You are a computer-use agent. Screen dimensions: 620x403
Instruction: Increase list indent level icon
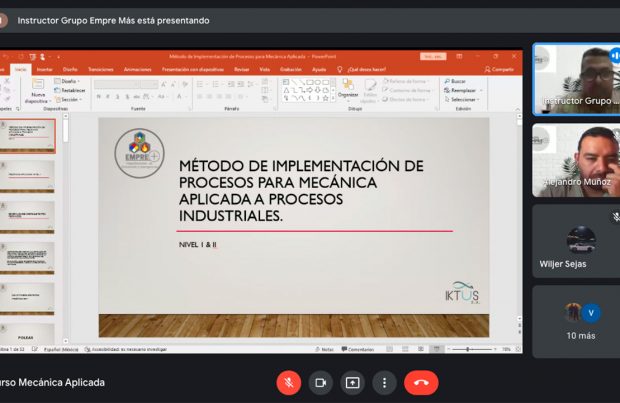tap(240, 84)
